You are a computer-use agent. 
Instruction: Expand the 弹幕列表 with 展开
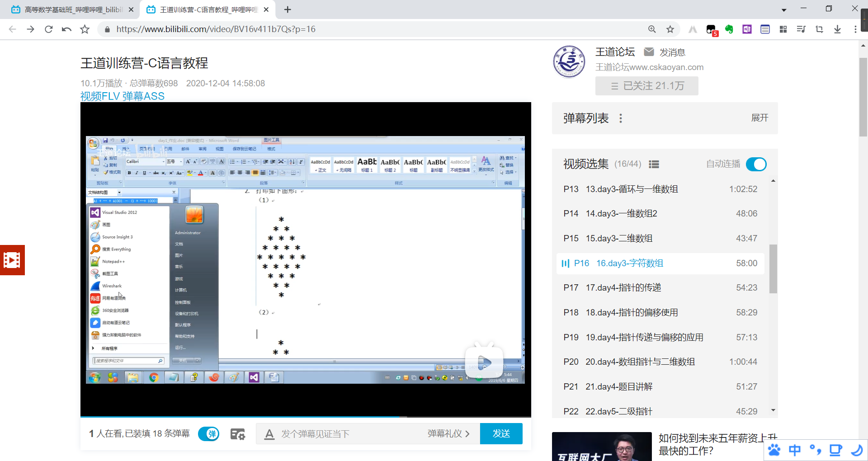point(759,118)
